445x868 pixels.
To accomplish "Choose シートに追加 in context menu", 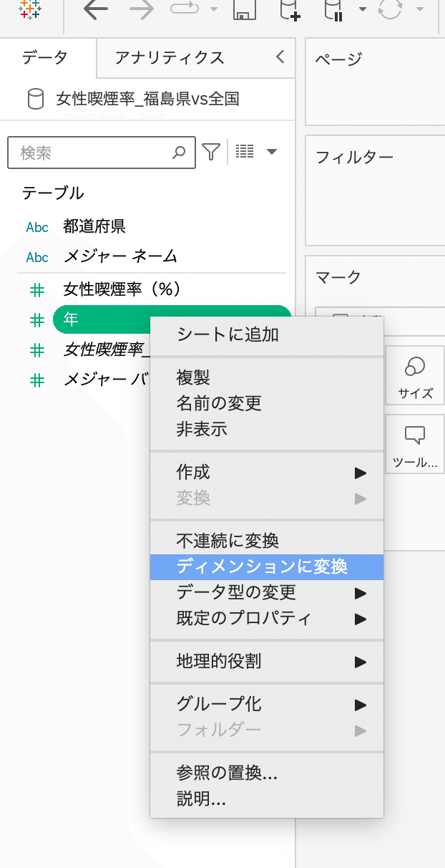I will point(267,334).
